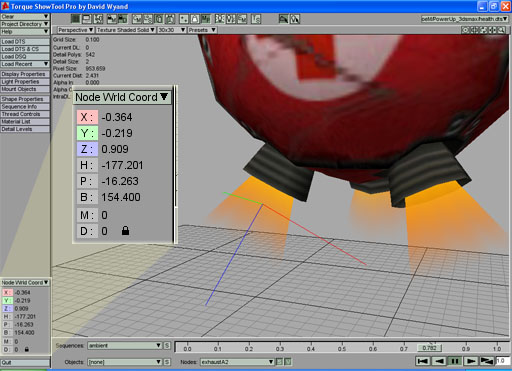Open Sequence Info panel
The height and width of the screenshot is (371, 512).
click(25, 107)
